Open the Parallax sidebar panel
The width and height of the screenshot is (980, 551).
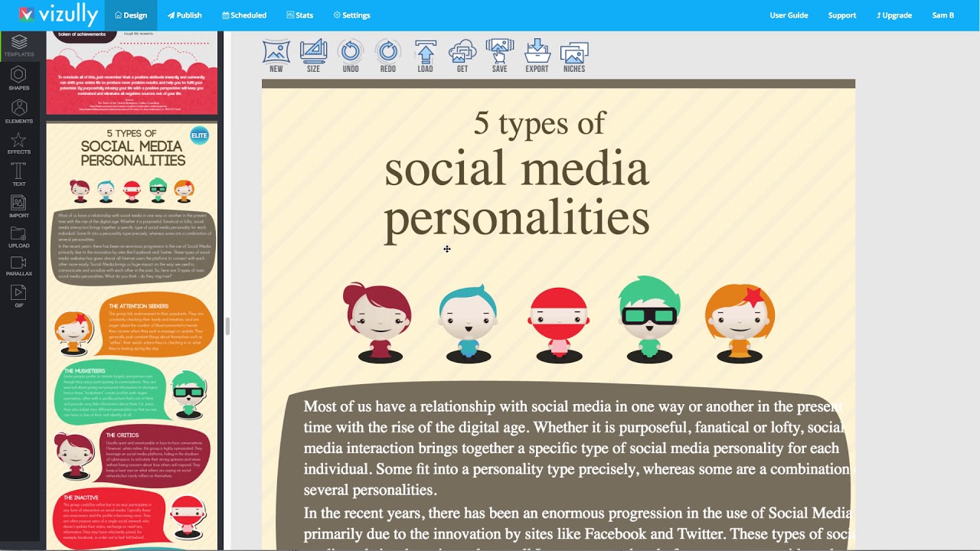click(x=19, y=266)
